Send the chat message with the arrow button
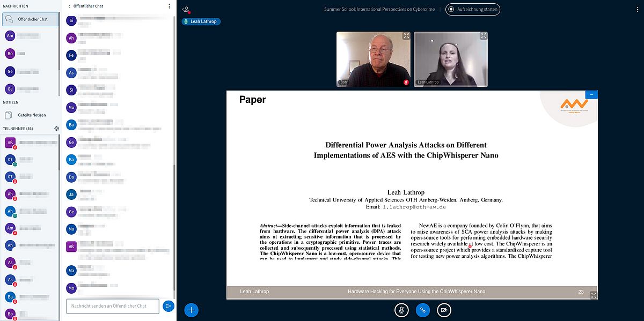Image resolution: width=644 pixels, height=321 pixels. pos(169,305)
